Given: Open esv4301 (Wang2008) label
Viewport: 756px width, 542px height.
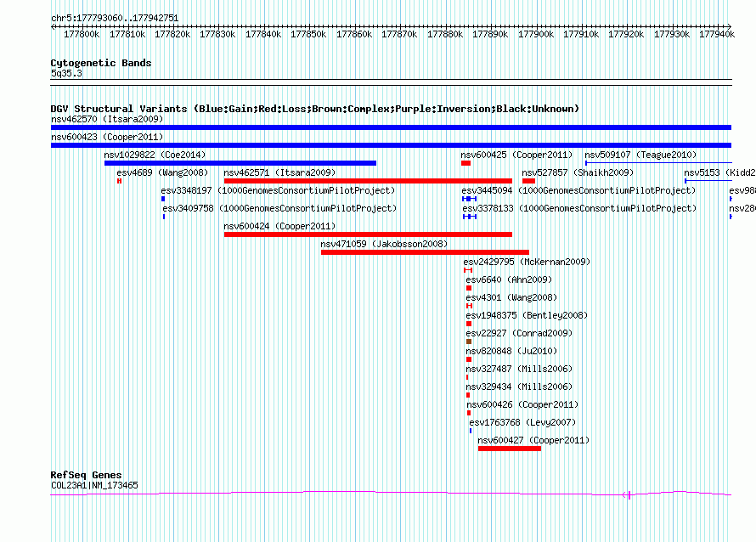Looking at the screenshot, I should click(x=511, y=297).
